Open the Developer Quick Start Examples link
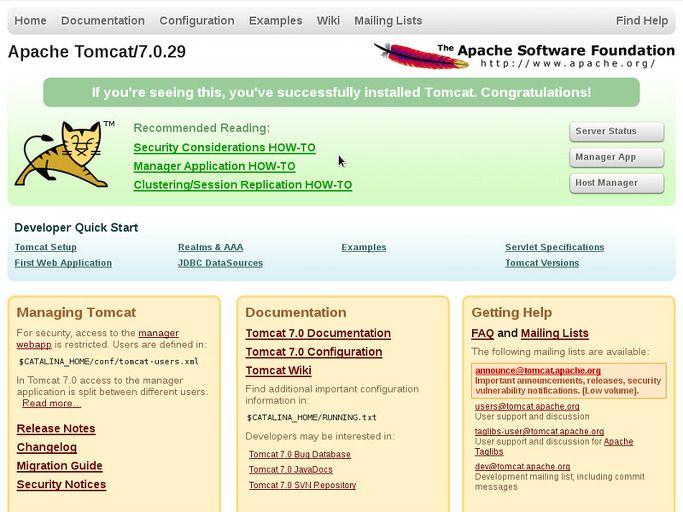The image size is (683, 512). tap(364, 247)
